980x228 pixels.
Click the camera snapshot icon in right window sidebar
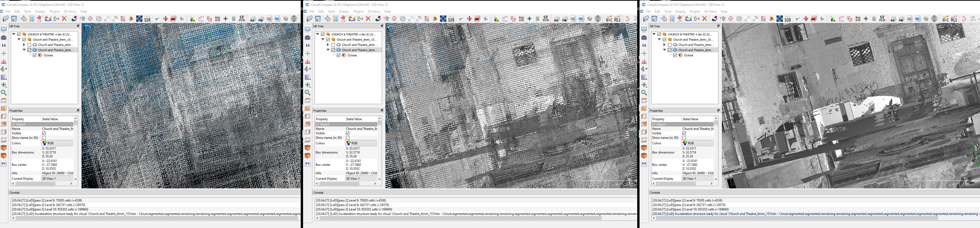point(644,38)
